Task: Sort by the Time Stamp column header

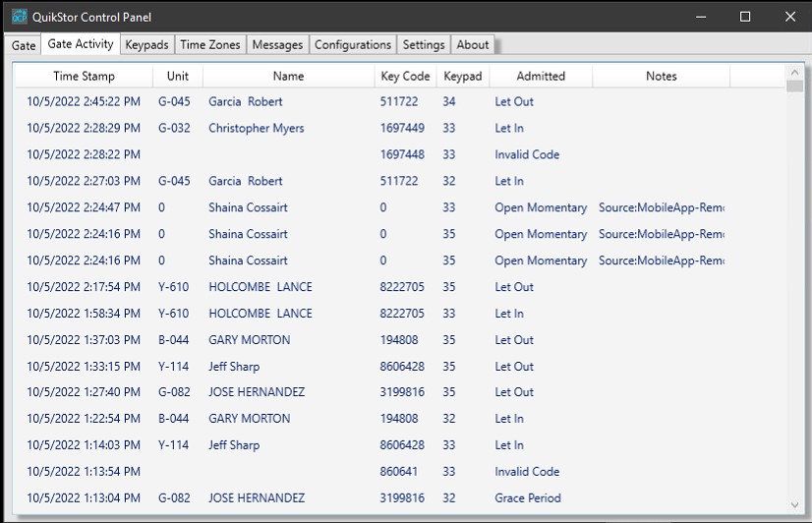Action: (84, 76)
